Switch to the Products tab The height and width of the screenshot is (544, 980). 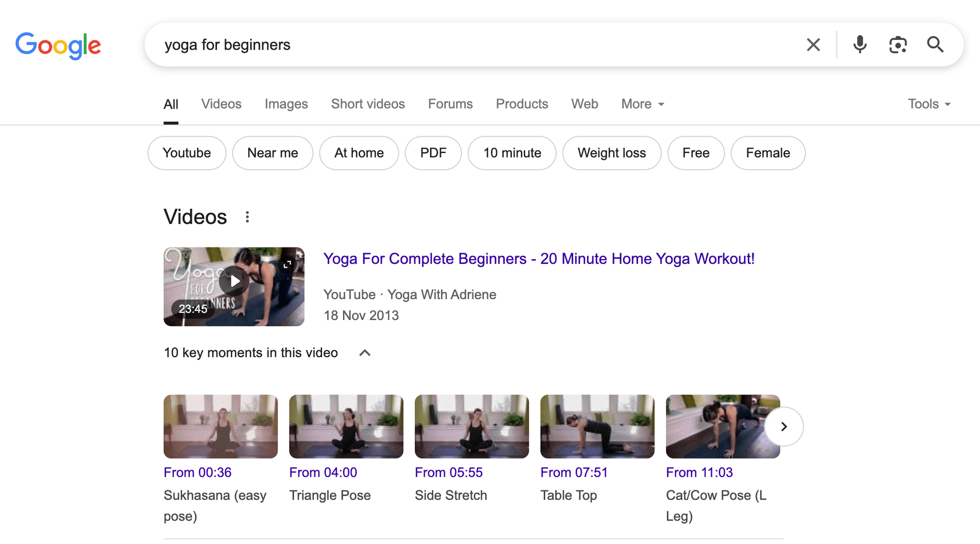[x=522, y=104]
